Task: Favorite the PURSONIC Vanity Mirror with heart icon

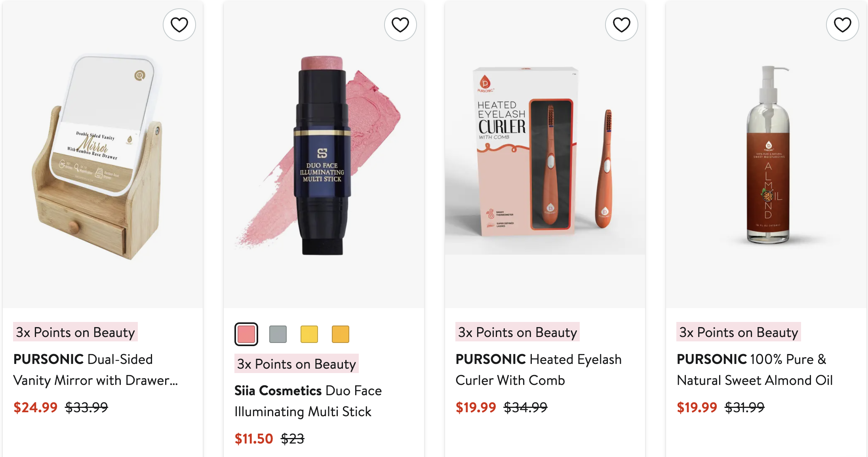Action: 179,25
